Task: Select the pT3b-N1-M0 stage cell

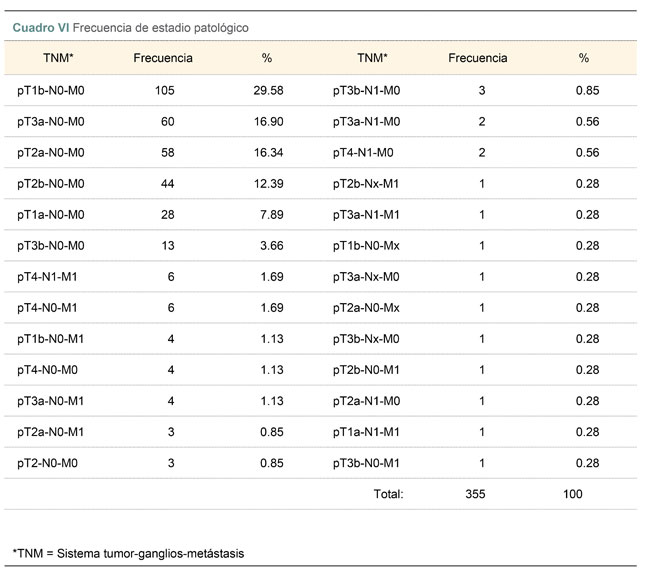Action: [366, 90]
